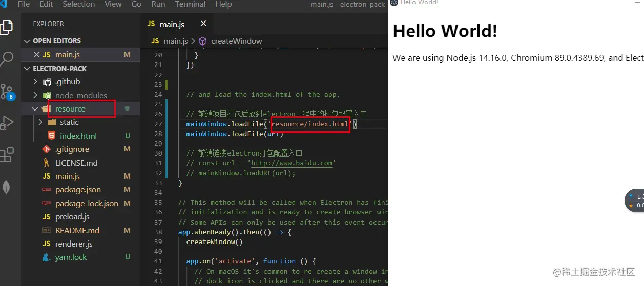This screenshot has width=644, height=286.
Task: Open the Extensions view icon
Action: (6, 155)
